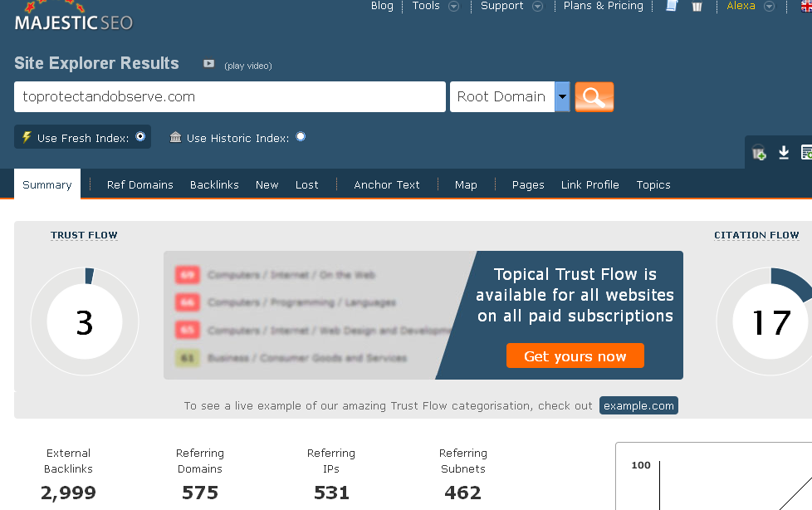Click the add report table icon
Viewport: 812px width, 510px height.
(806, 152)
